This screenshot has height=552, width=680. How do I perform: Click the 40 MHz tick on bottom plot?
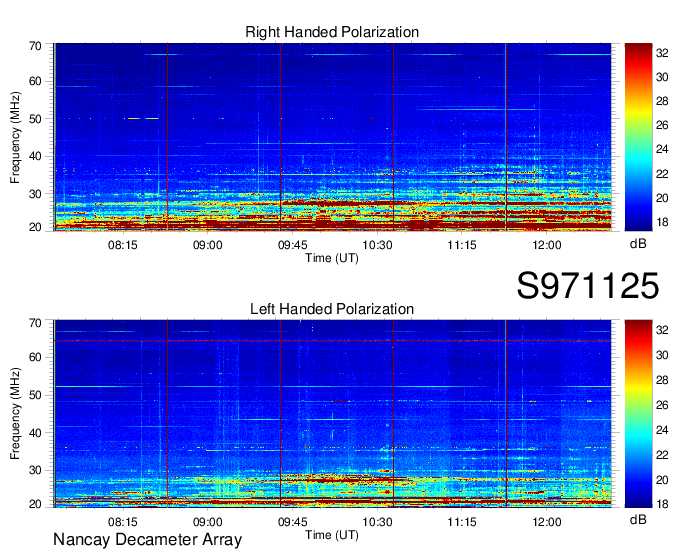[36, 433]
